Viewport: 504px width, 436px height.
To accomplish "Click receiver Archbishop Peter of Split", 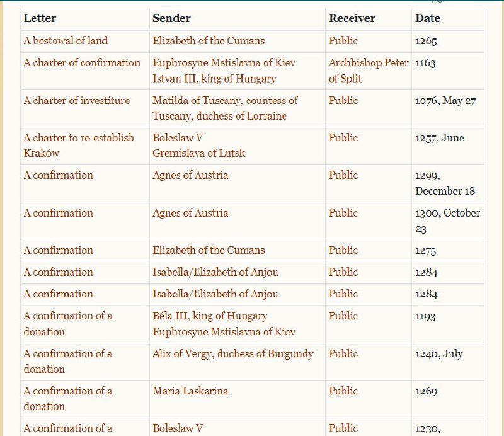I will pos(369,63).
